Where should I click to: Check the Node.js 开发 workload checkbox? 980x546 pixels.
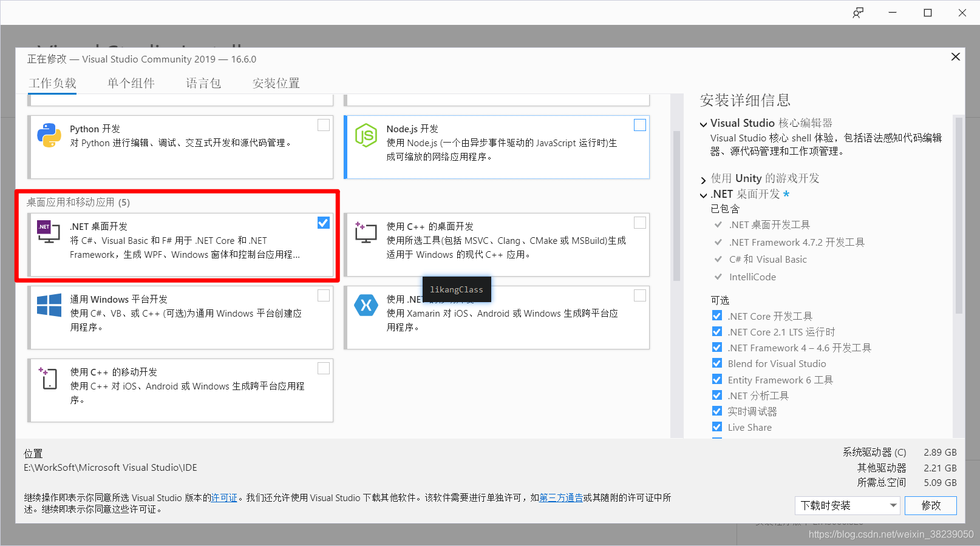click(640, 125)
